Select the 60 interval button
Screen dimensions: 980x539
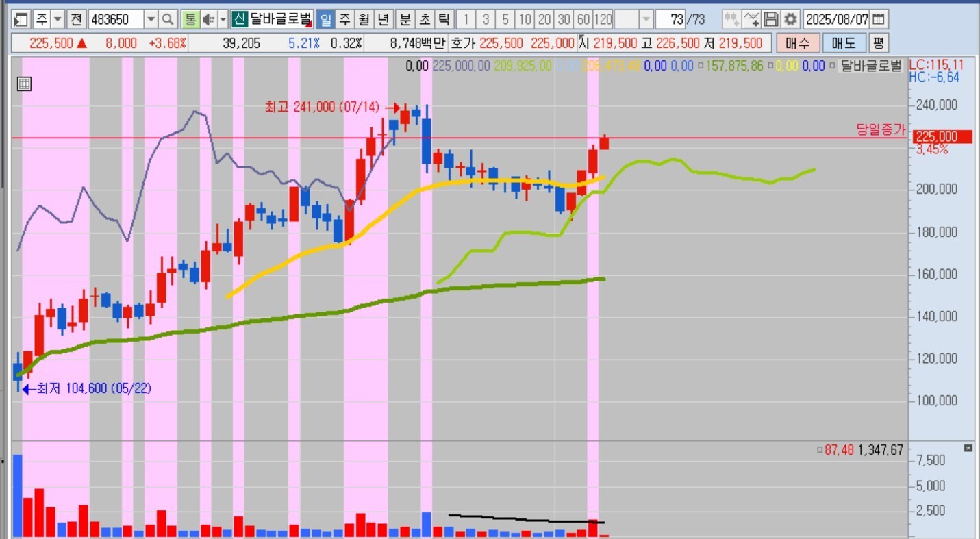[583, 18]
